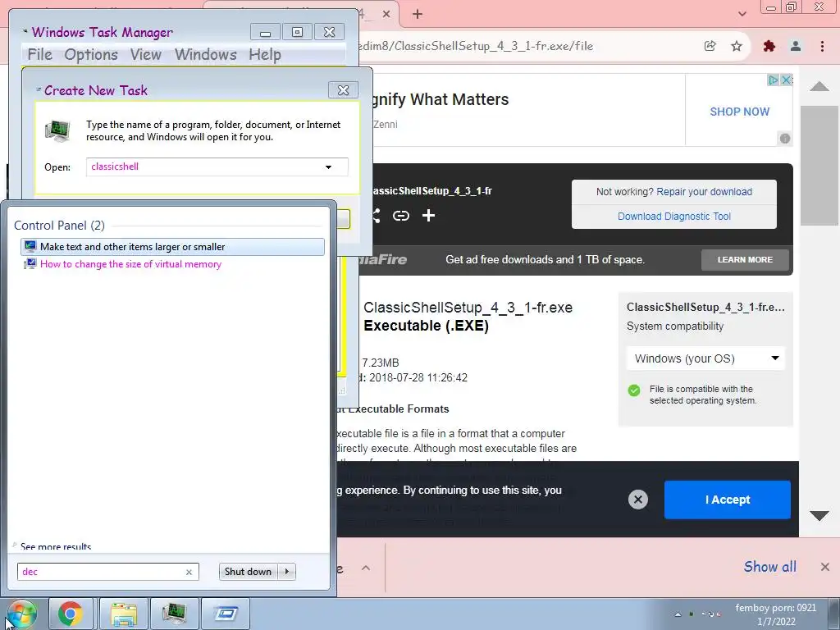Open Chrome three-dot menu
840x630 pixels.
(822, 46)
